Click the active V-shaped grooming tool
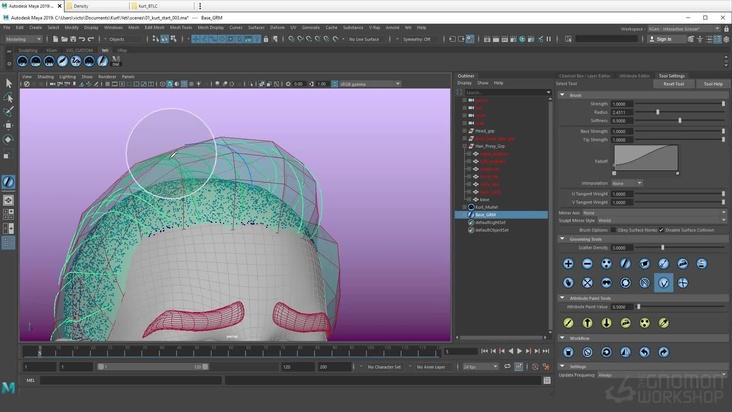Viewport: 732px width, 412px height. 663,283
